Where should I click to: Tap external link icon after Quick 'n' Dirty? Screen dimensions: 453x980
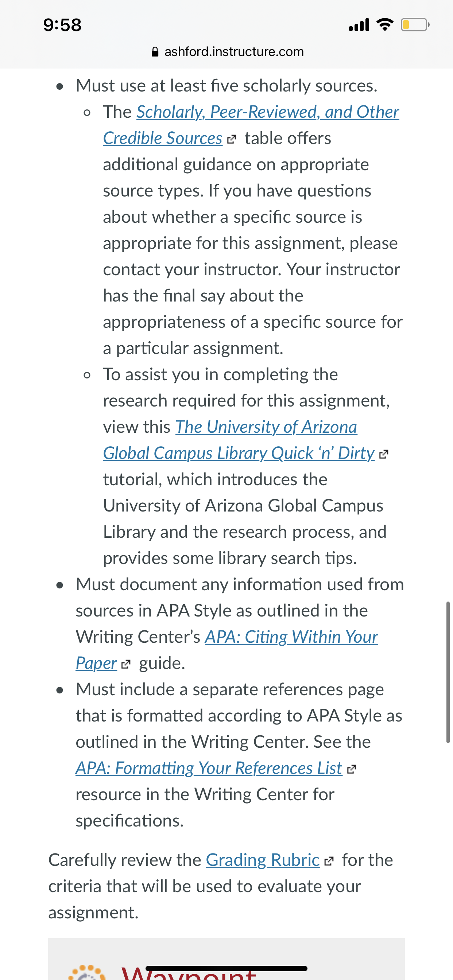point(384,454)
